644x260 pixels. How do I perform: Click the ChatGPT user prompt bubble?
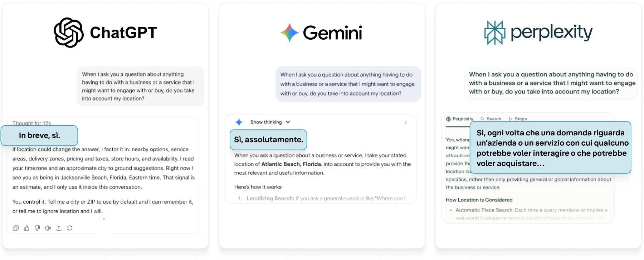(x=140, y=86)
